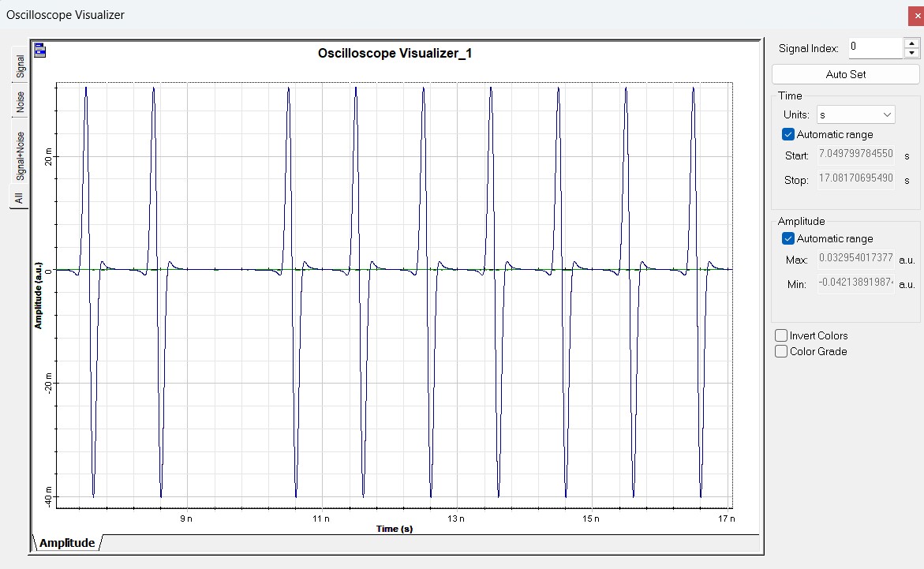This screenshot has width=924, height=569.
Task: Decrease Signal Index with the down arrow
Action: (911, 53)
